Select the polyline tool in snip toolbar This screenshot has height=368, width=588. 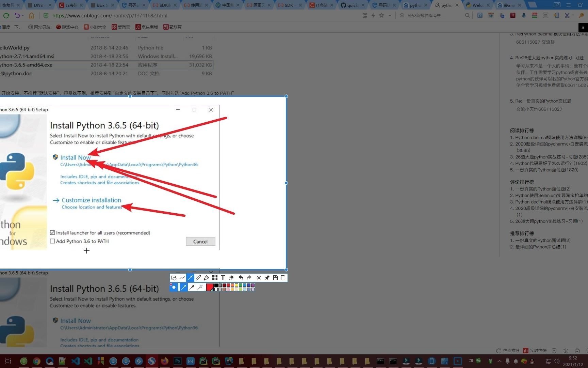[x=182, y=278]
